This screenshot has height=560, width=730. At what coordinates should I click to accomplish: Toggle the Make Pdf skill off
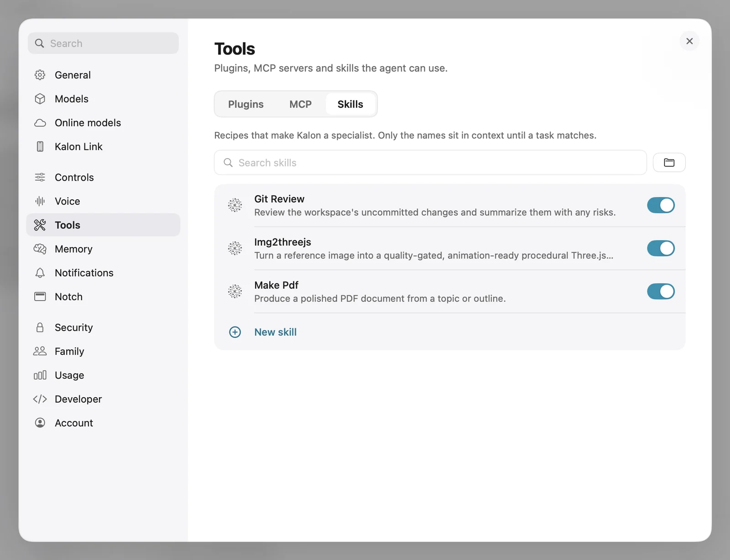pyautogui.click(x=661, y=291)
